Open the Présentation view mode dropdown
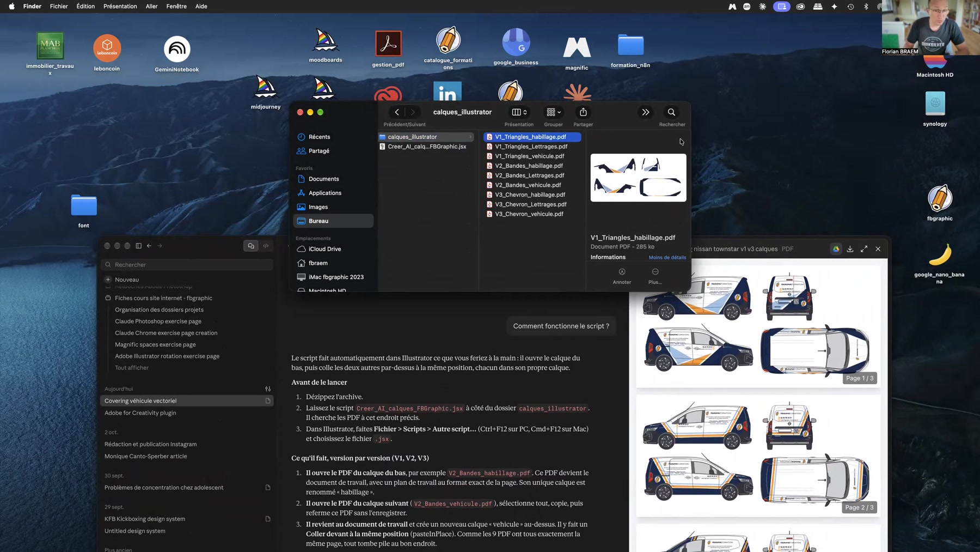 pos(519,112)
